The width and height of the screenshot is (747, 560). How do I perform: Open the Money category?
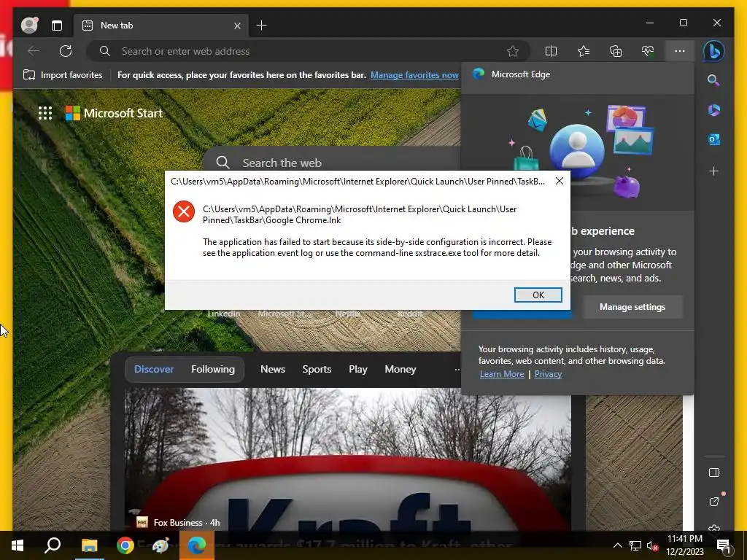coord(400,369)
